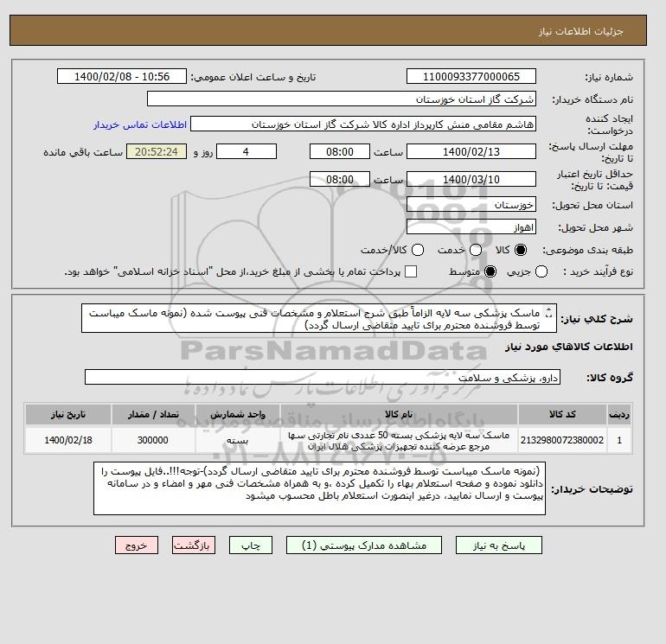Image resolution: width=666 pixels, height=644 pixels.
Task: Click the توضیحات خریدار notes text box
Action: point(319,488)
